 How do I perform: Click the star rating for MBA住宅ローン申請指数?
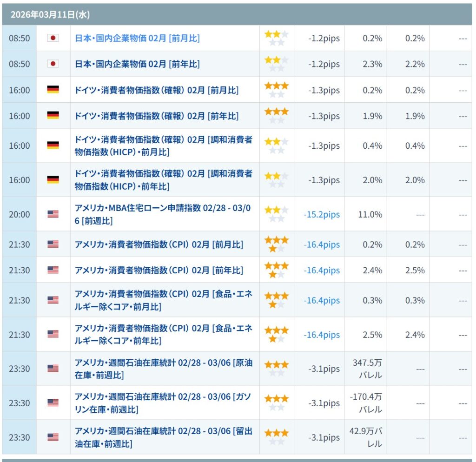pos(276,214)
